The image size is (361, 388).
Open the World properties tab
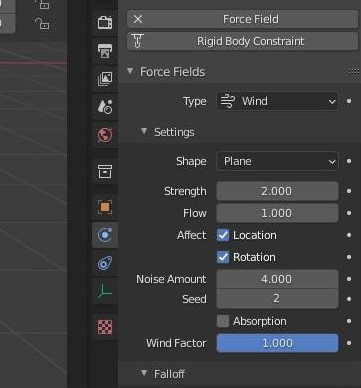(105, 135)
